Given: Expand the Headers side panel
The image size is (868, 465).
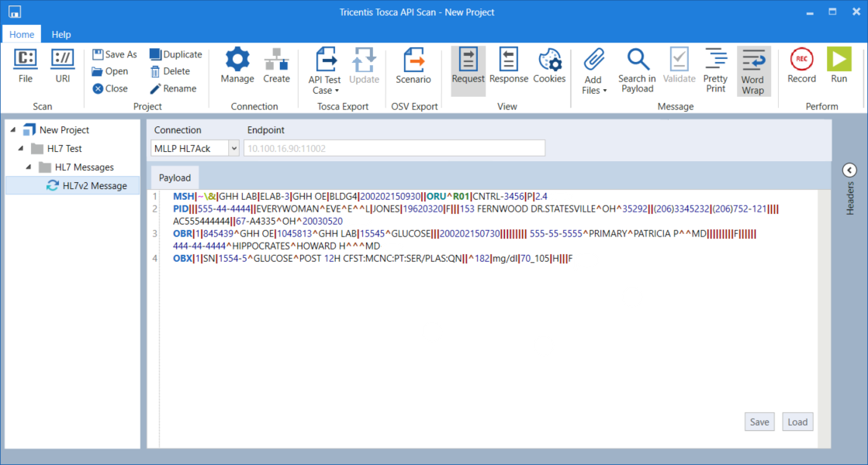Looking at the screenshot, I should [x=849, y=170].
